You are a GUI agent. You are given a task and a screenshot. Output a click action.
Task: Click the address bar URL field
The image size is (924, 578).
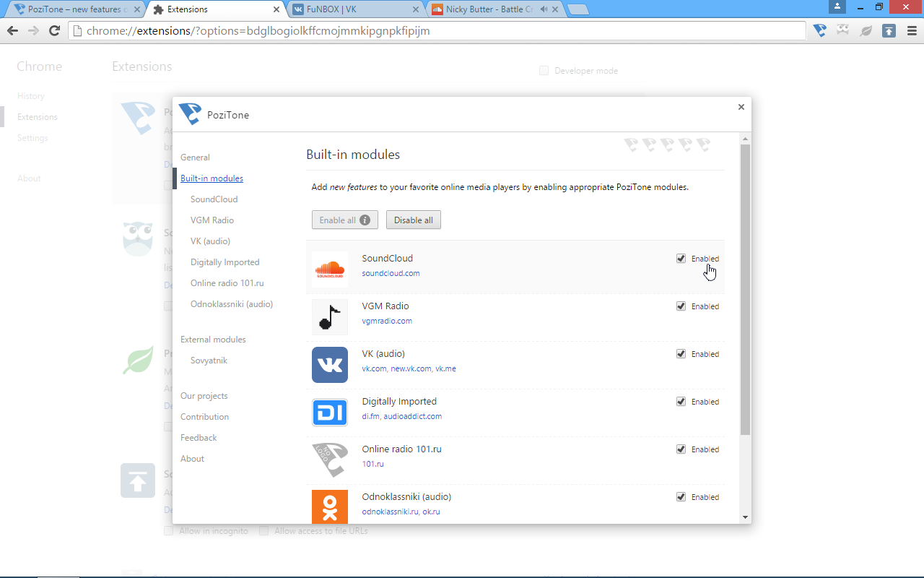tap(437, 30)
